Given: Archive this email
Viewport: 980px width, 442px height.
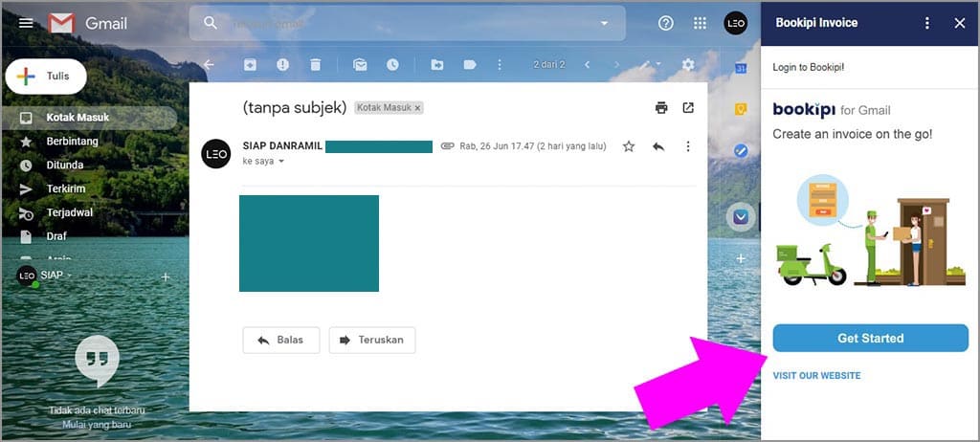Looking at the screenshot, I should (x=250, y=64).
